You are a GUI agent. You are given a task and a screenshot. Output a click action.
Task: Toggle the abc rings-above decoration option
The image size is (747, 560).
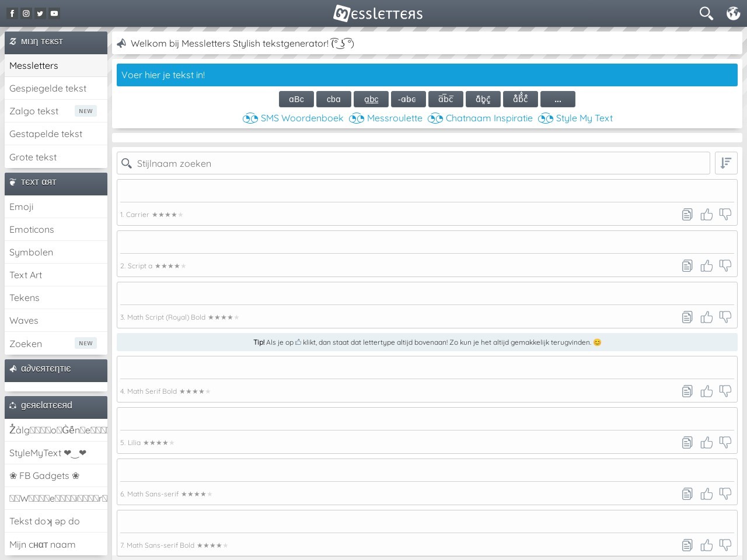521,99
